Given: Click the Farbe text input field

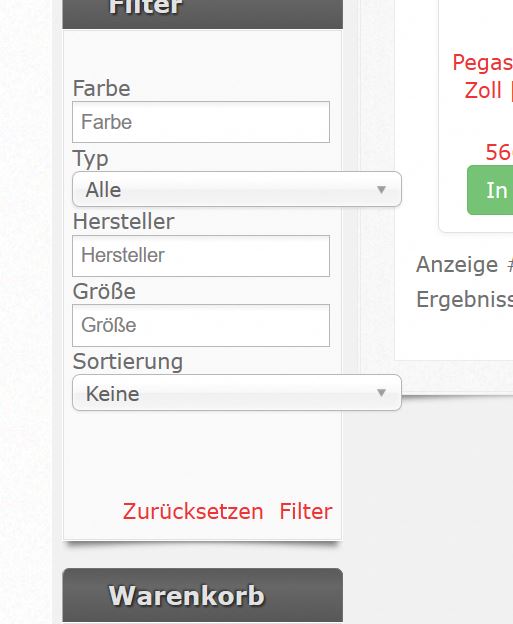Looking at the screenshot, I should pyautogui.click(x=201, y=122).
